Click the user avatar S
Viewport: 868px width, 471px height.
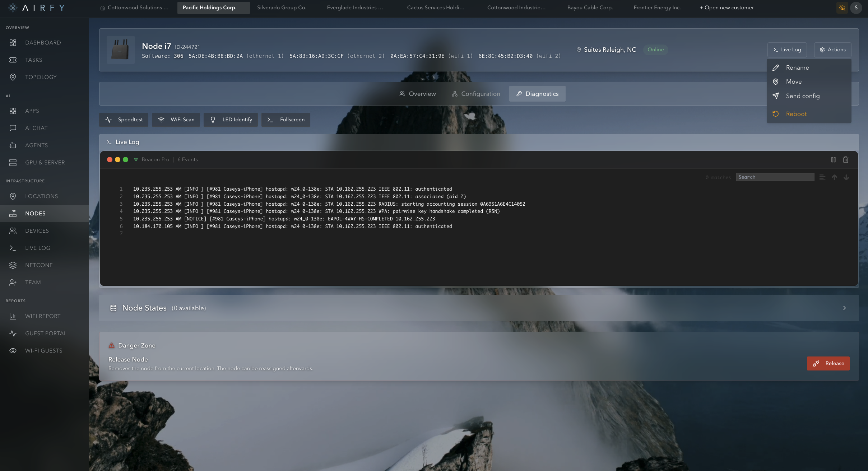coord(856,8)
